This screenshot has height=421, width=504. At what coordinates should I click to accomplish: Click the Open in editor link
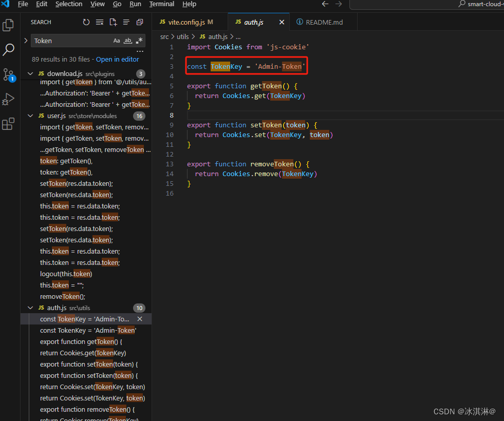tap(118, 60)
